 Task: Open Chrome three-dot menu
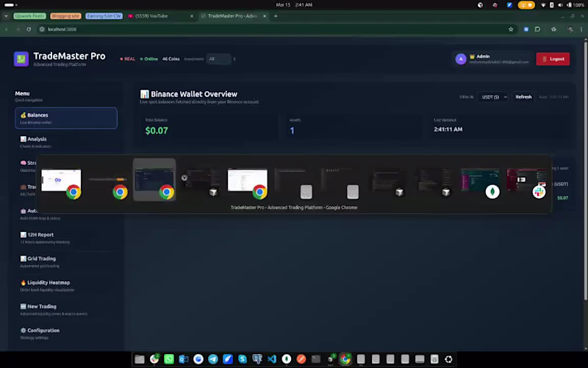point(581,29)
